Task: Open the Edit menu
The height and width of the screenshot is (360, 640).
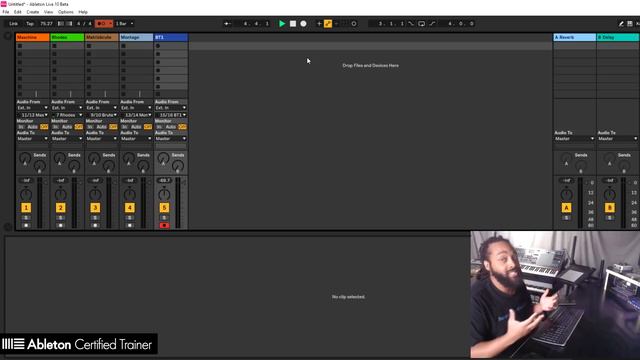Action: pyautogui.click(x=18, y=12)
